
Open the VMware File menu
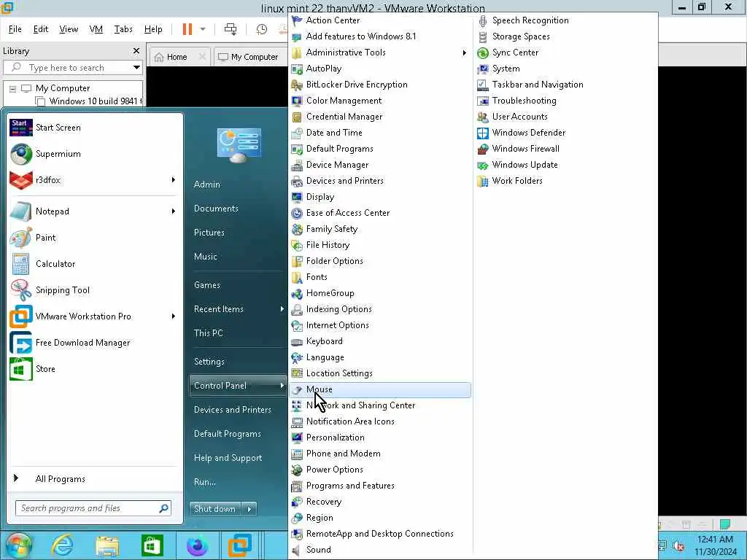point(15,29)
